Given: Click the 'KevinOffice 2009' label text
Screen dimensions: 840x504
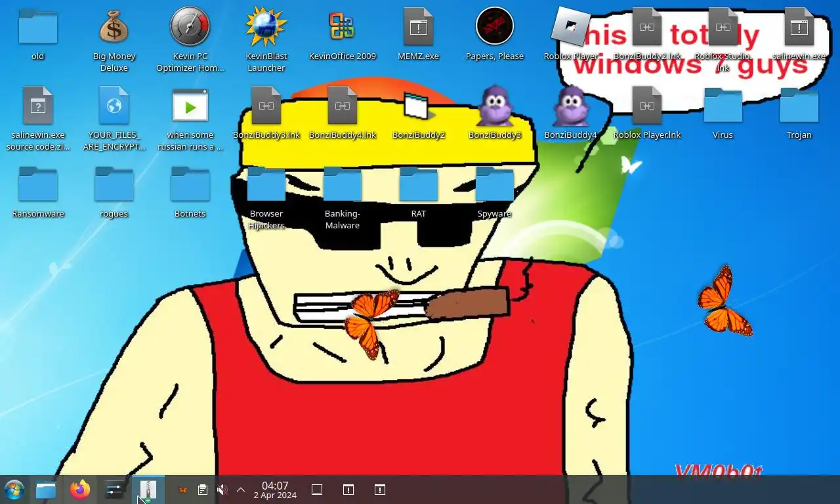Looking at the screenshot, I should 343,56.
